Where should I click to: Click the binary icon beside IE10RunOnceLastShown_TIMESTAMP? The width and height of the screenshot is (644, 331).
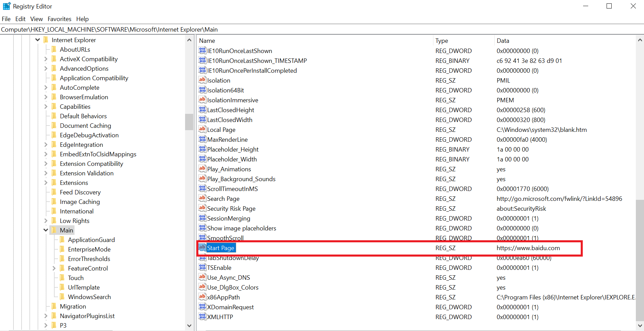[202, 60]
